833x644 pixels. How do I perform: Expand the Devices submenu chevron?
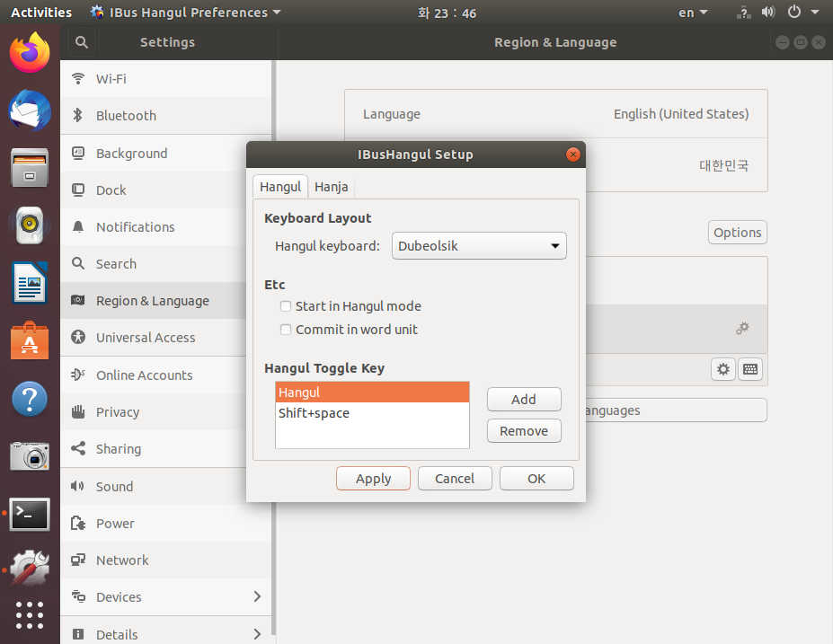click(x=257, y=596)
